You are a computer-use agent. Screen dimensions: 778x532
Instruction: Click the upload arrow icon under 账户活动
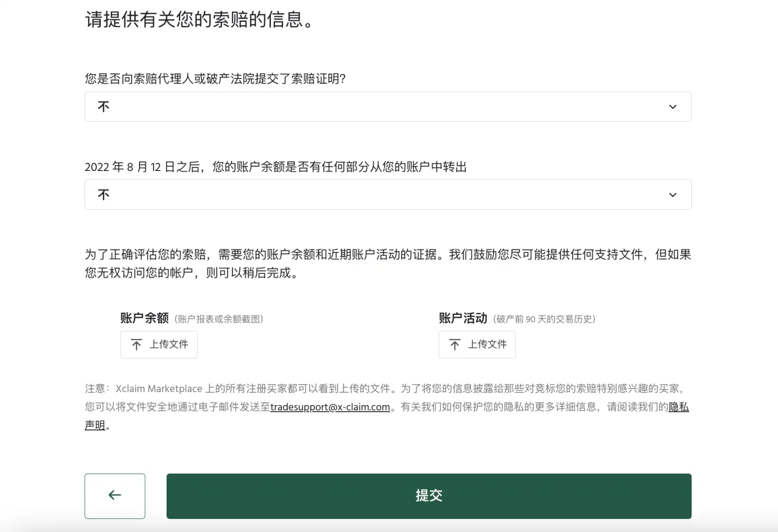point(454,344)
